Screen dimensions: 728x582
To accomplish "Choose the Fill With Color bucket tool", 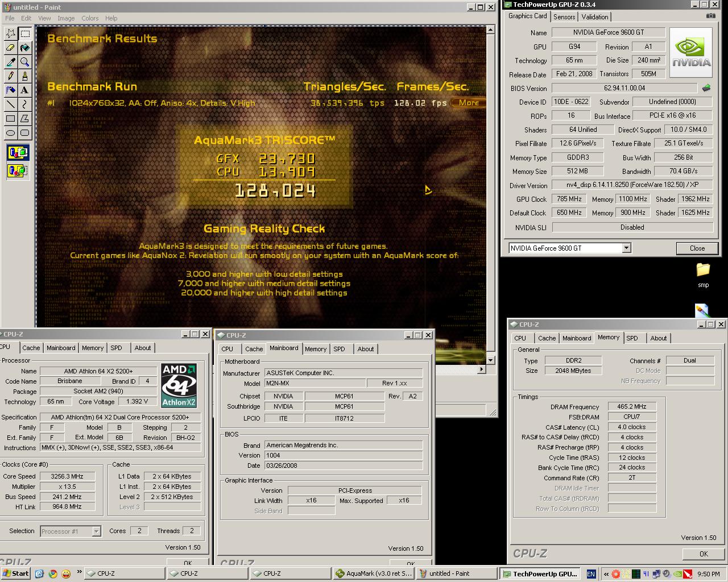I will 25,48.
